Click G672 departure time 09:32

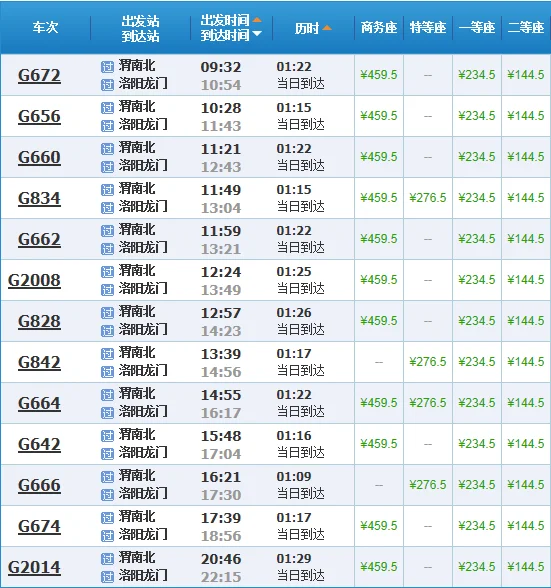coord(221,67)
